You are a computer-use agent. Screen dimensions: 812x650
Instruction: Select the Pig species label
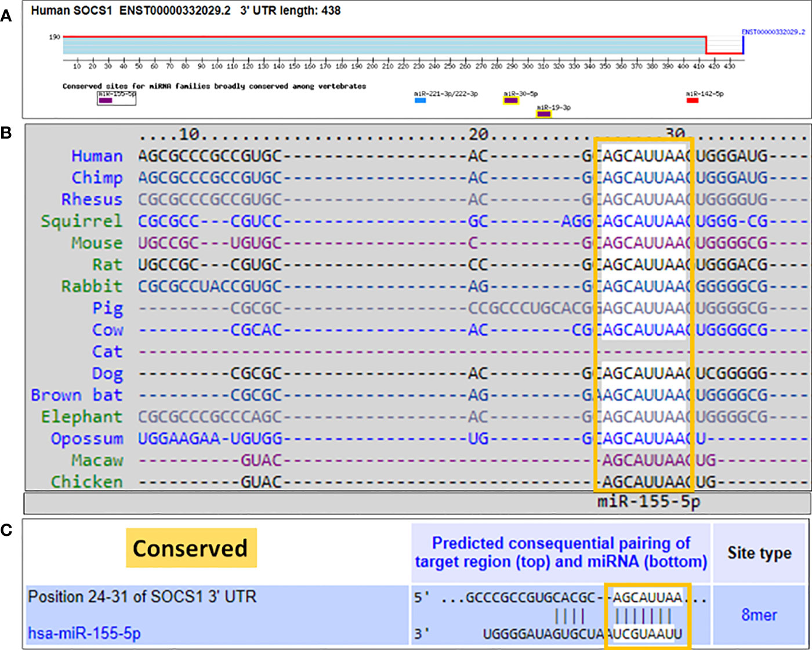pos(107,308)
